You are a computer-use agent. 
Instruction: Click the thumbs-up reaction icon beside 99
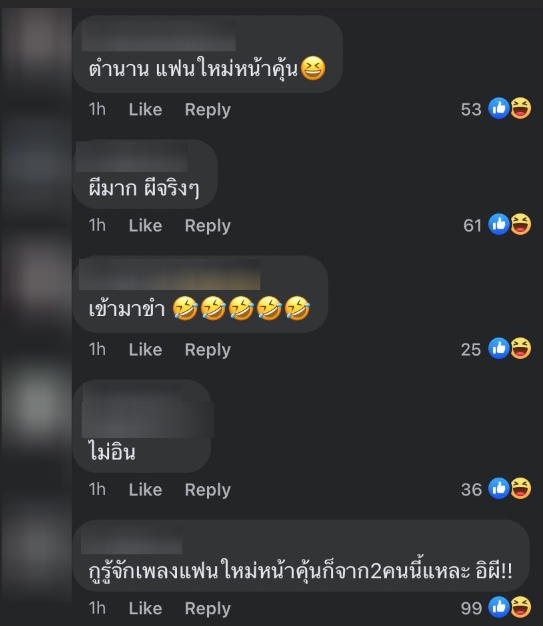click(499, 607)
